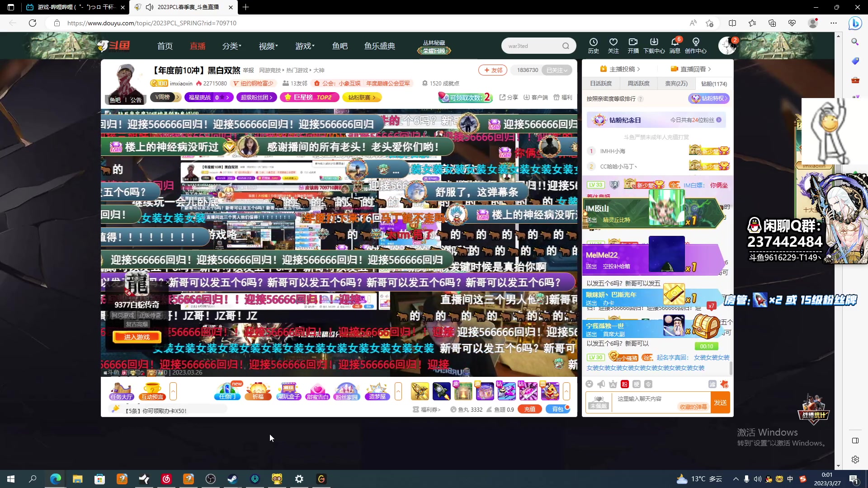Image resolution: width=868 pixels, height=488 pixels.
Task: Open File Explorer from the taskbar
Action: pyautogui.click(x=77, y=479)
